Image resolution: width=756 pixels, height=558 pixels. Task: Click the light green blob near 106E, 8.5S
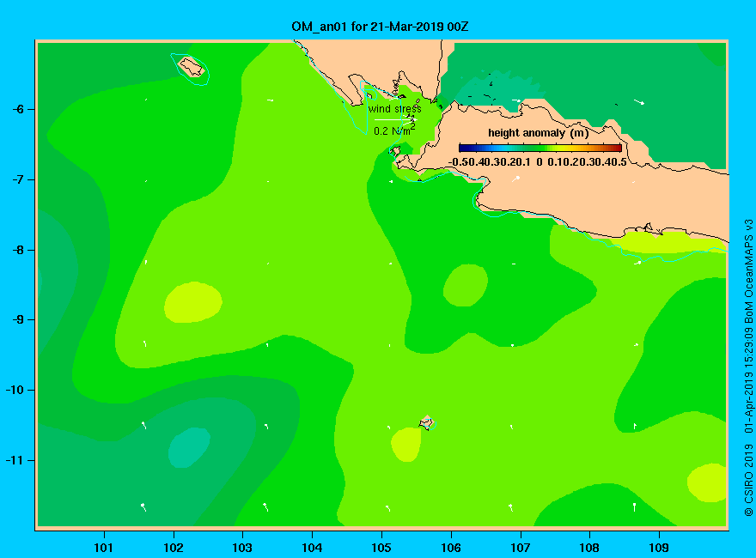pos(466,285)
